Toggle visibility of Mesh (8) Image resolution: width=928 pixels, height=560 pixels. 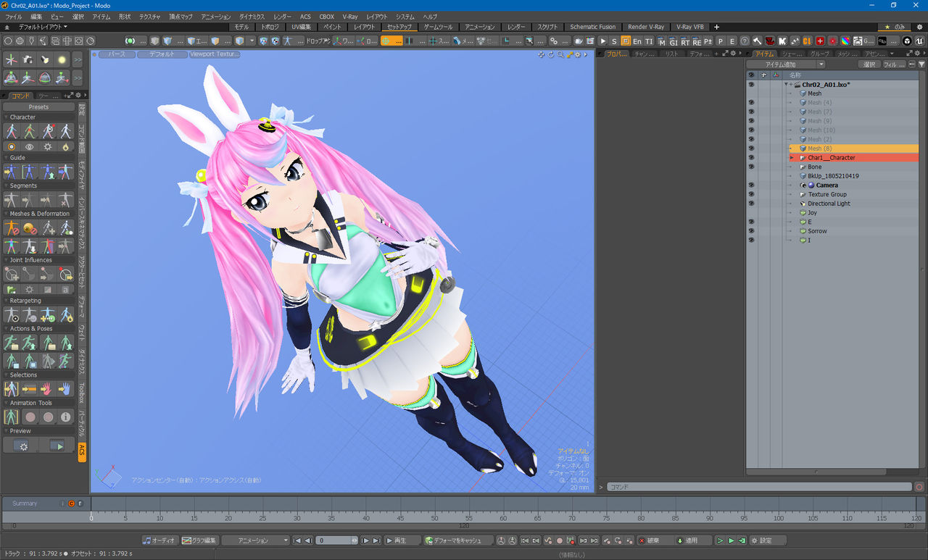(751, 149)
